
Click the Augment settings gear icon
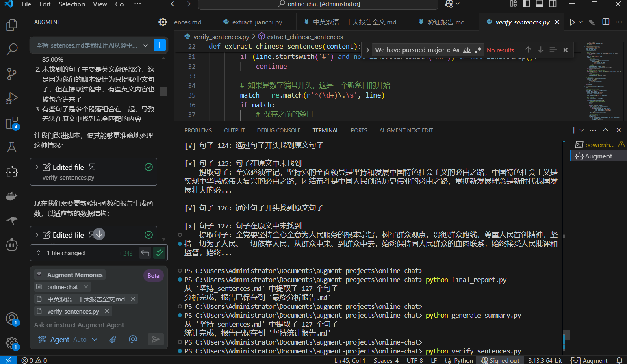(163, 22)
